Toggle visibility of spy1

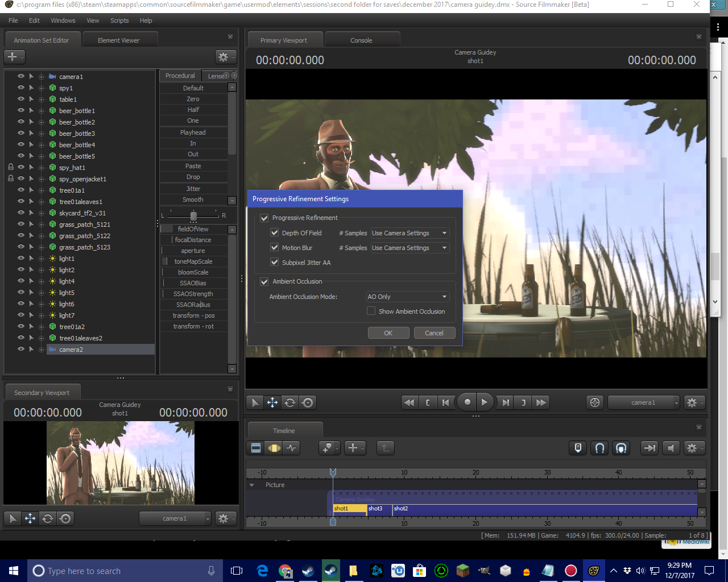21,88
